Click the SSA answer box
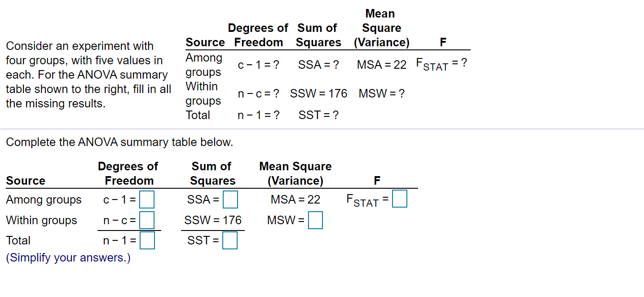The height and width of the screenshot is (297, 644). [x=230, y=199]
